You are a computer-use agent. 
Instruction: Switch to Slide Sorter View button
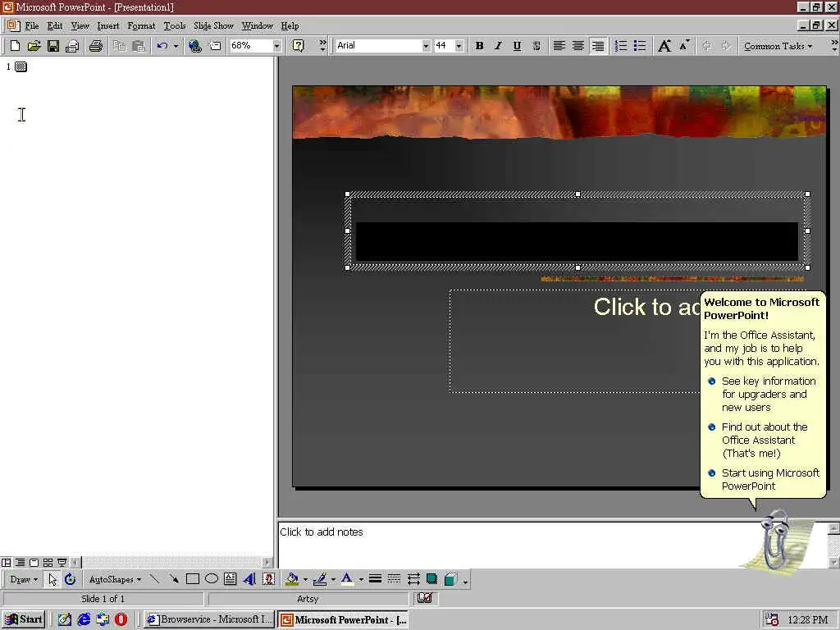tap(48, 563)
